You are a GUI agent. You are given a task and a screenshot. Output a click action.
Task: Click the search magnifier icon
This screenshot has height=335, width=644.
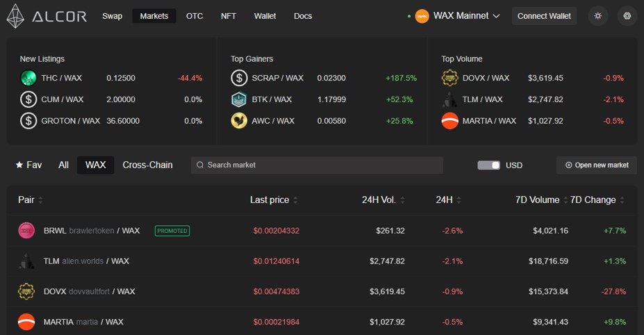200,165
